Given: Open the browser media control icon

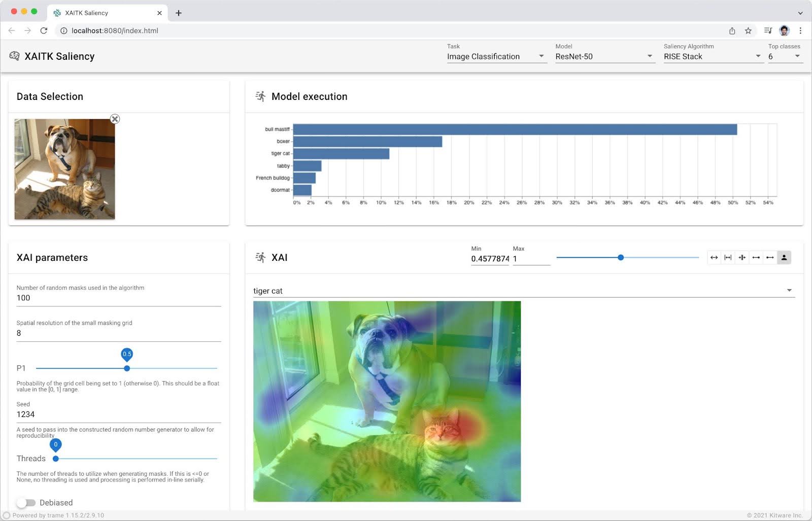Looking at the screenshot, I should coord(768,31).
